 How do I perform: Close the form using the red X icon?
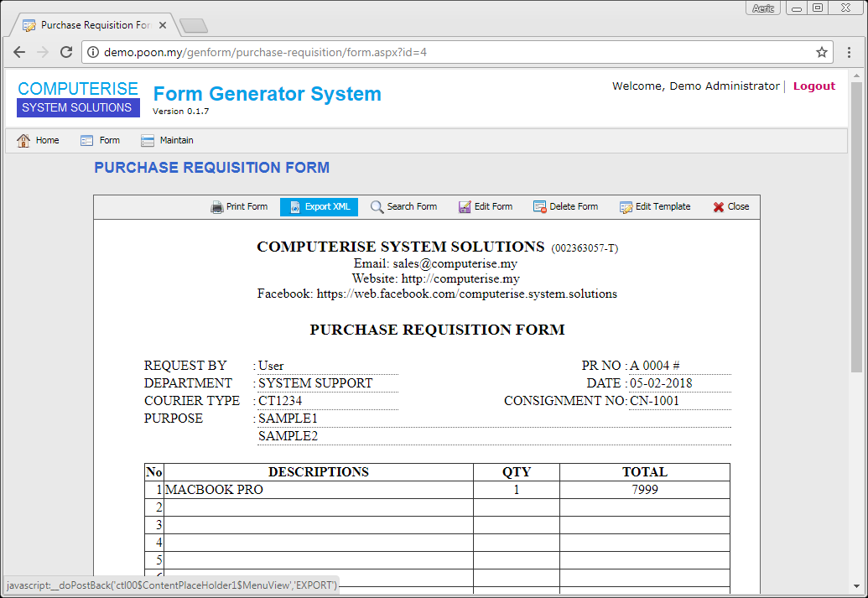point(717,206)
